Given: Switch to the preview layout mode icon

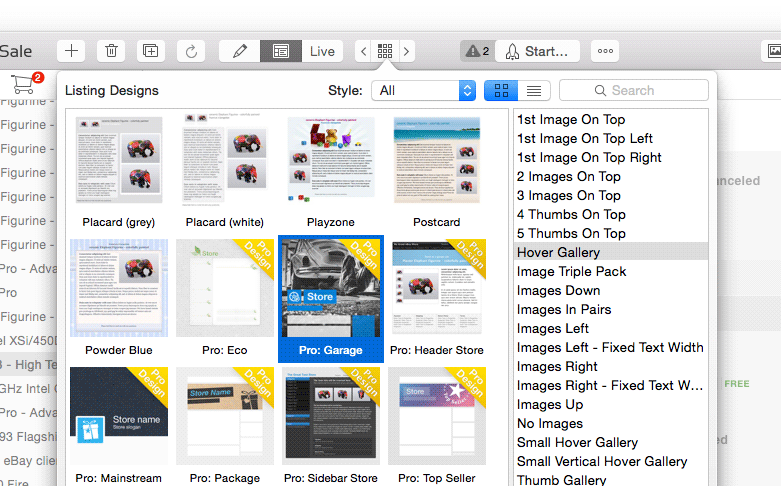Looking at the screenshot, I should click(x=281, y=51).
